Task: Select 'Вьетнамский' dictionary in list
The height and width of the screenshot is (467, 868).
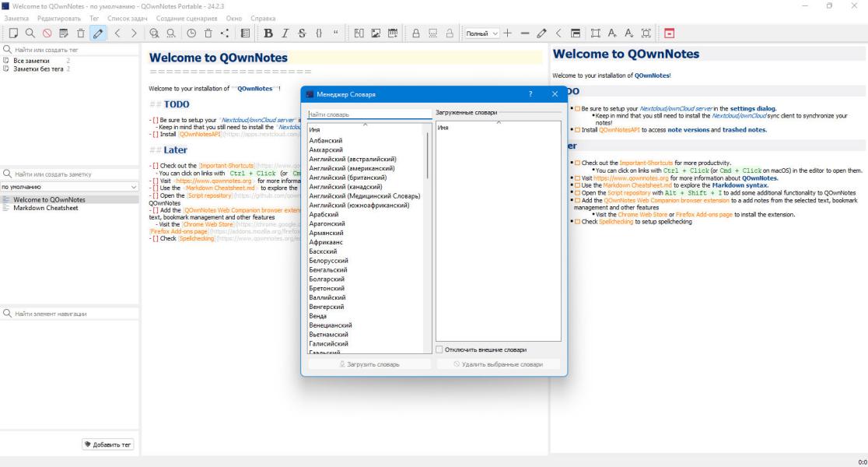Action: pyautogui.click(x=328, y=335)
